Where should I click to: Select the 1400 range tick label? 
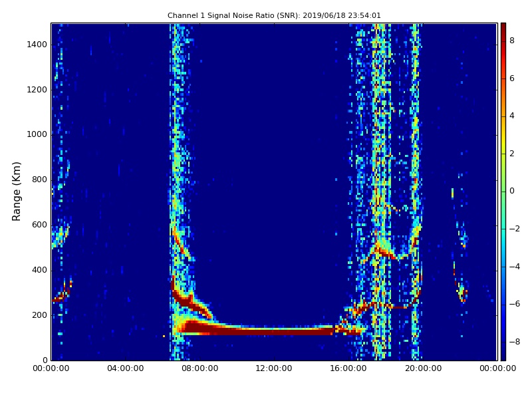(37, 45)
